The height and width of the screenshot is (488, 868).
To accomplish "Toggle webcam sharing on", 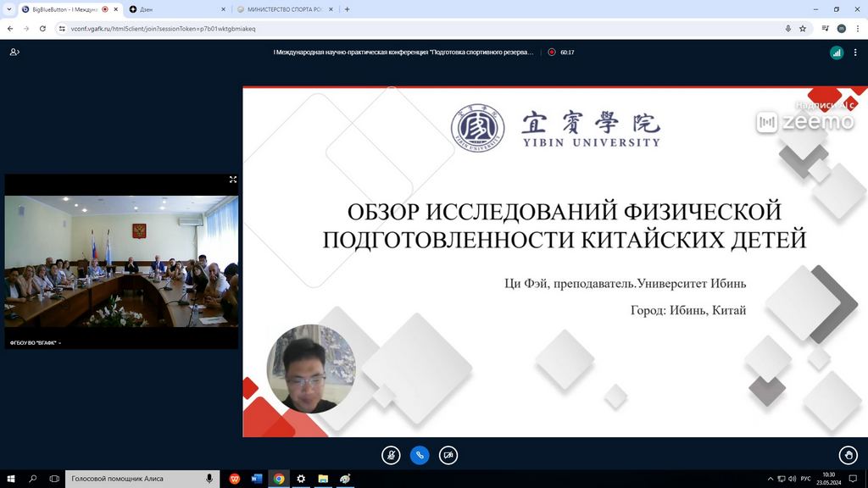I will pyautogui.click(x=448, y=455).
